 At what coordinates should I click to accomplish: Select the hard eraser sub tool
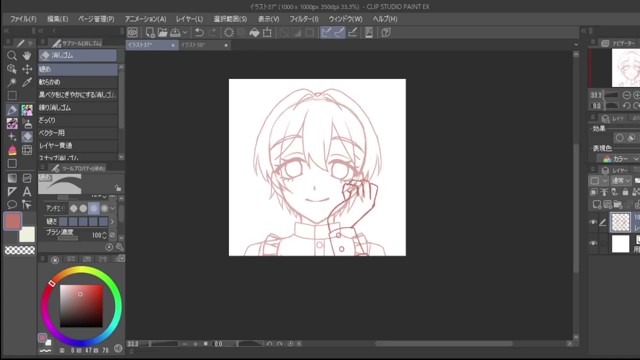click(x=78, y=69)
